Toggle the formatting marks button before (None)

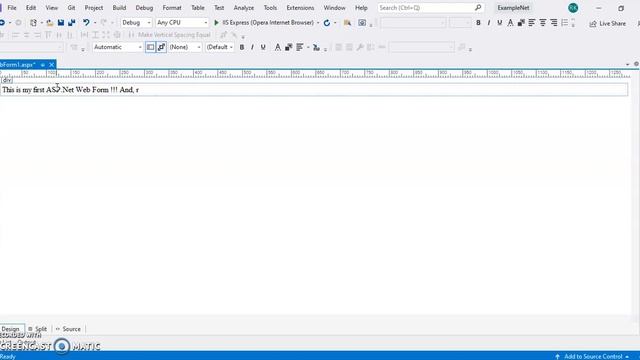pyautogui.click(x=162, y=47)
